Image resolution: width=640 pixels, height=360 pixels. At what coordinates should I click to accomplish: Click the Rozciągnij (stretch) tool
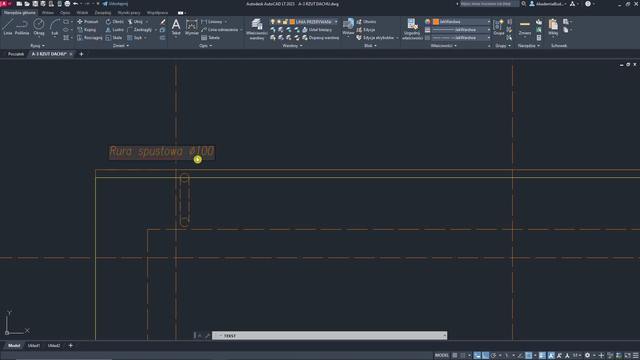coord(89,38)
